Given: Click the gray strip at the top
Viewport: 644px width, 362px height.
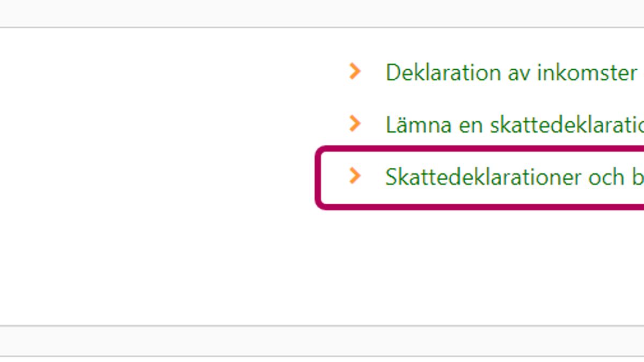Looking at the screenshot, I should (x=322, y=13).
